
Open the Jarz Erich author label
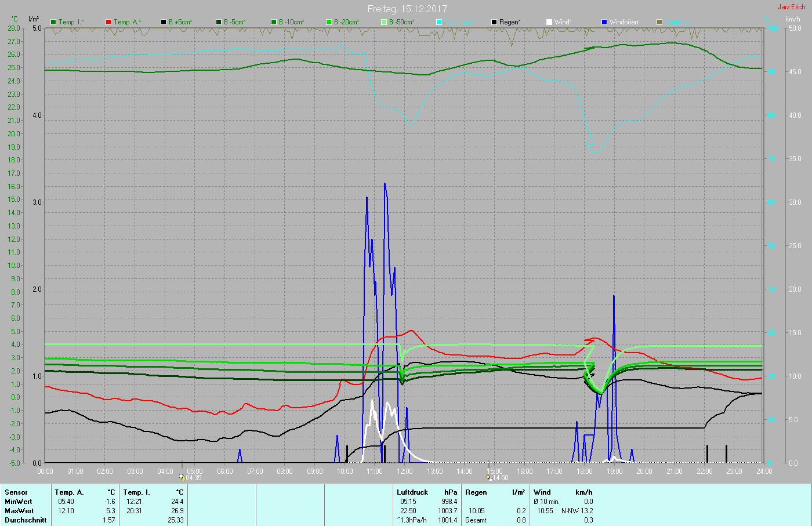tap(791, 7)
